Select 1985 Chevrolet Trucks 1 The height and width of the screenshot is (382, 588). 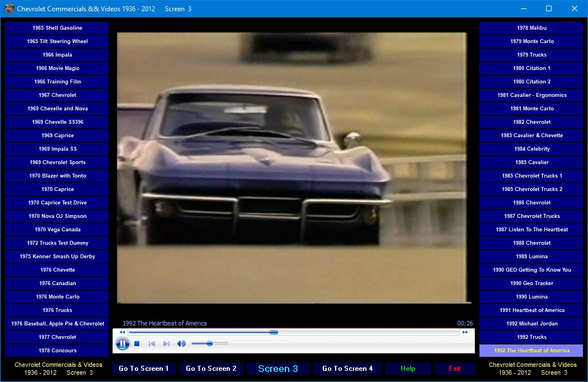(x=531, y=176)
